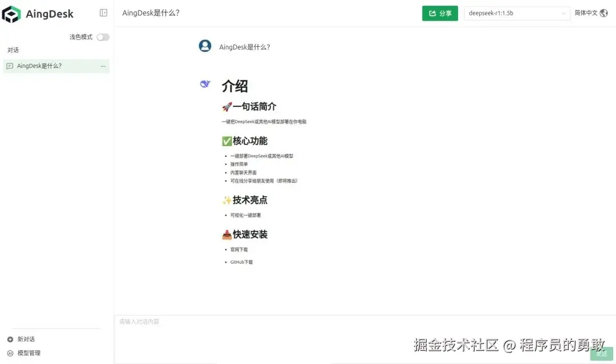The width and height of the screenshot is (616, 364).
Task: Click the DeepSeek whale avatar icon
Action: [x=205, y=84]
